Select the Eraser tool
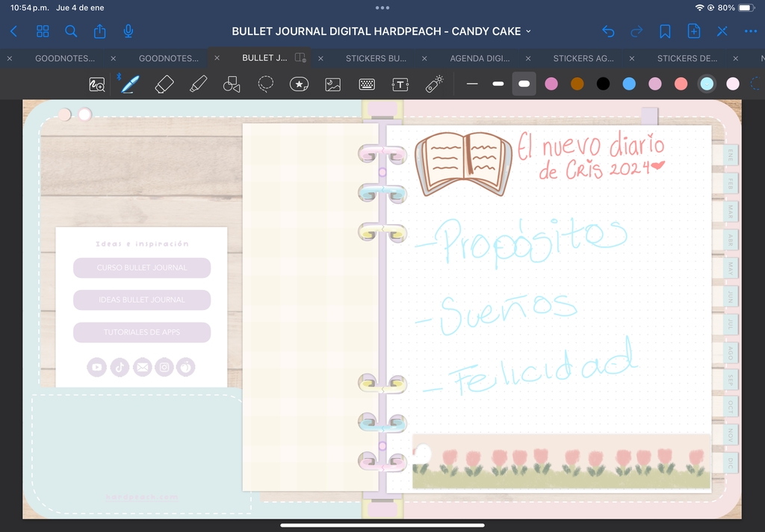Viewport: 765px width, 532px height. (164, 84)
